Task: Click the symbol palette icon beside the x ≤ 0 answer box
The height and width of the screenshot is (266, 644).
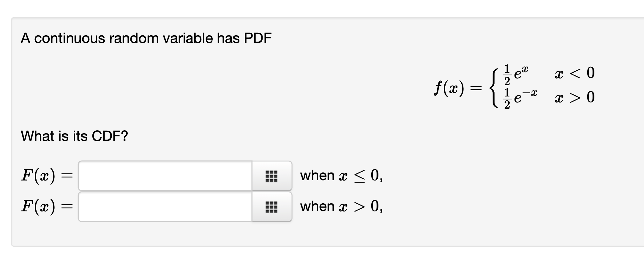Action: pyautogui.click(x=272, y=176)
